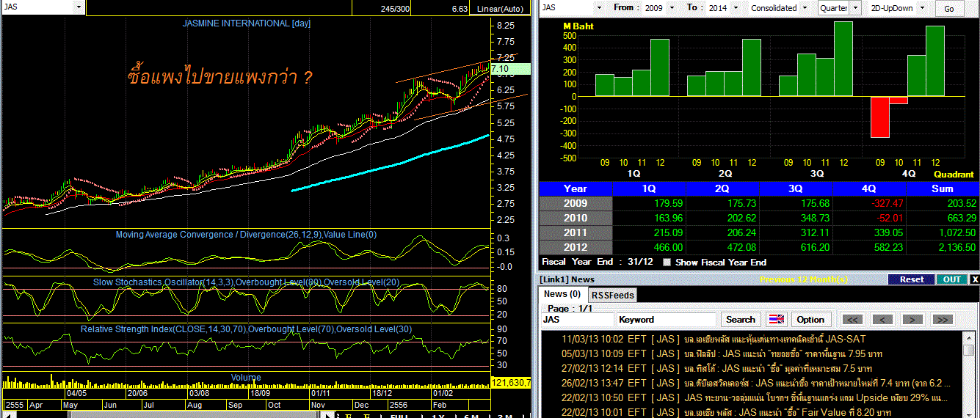Close the Link1 News panel with X
980x418 pixels.
point(975,279)
